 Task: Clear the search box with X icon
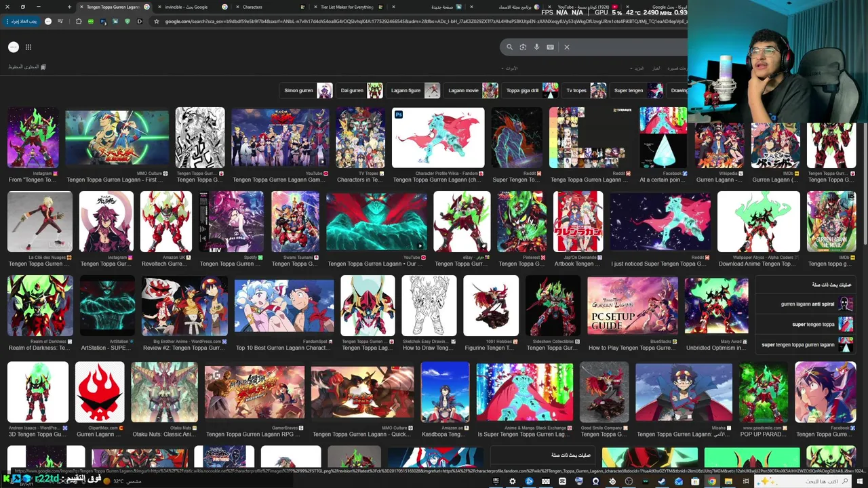567,47
